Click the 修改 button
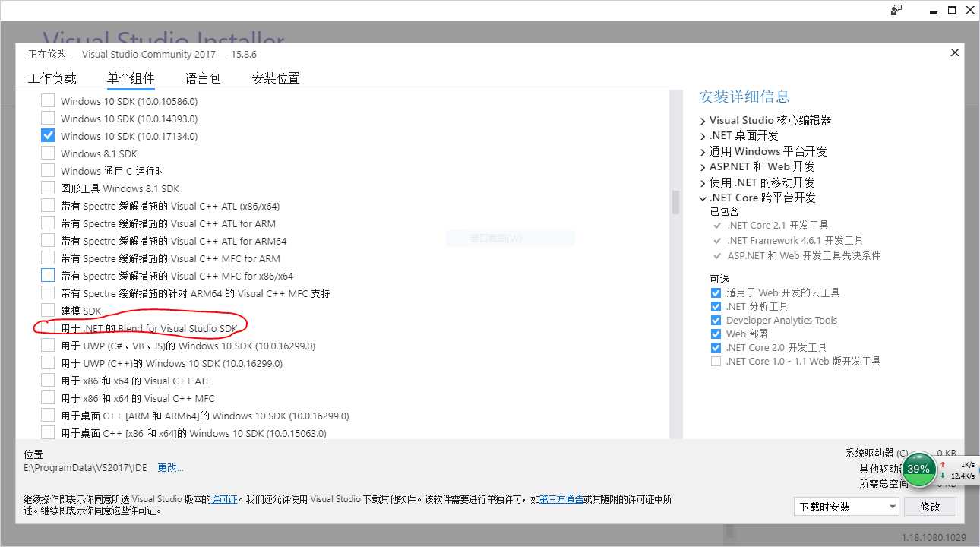 [x=931, y=507]
